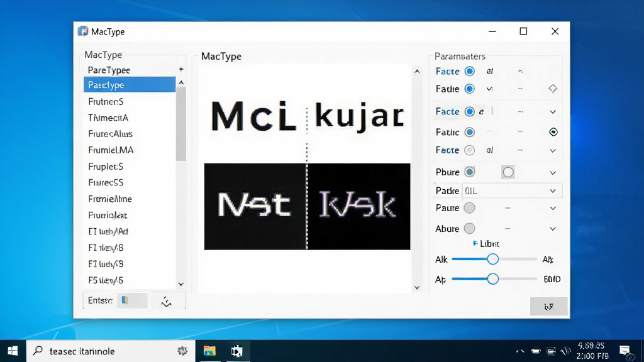Click the MacType app icon in the title bar
The width and height of the screenshot is (644, 362).
83,31
